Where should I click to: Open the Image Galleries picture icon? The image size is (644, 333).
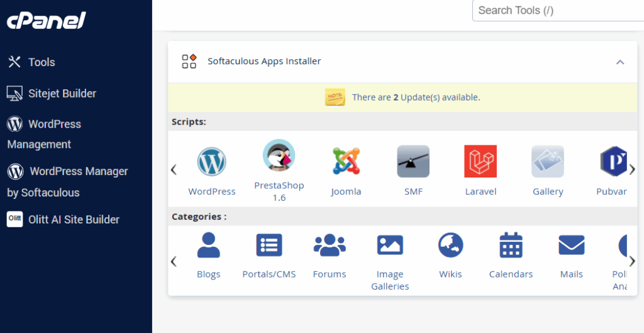pos(390,245)
